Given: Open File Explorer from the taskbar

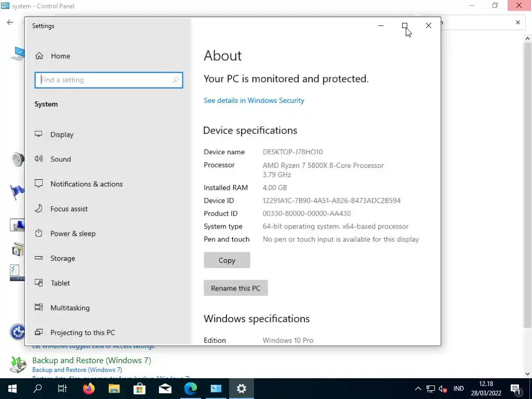Looking at the screenshot, I should [x=114, y=389].
